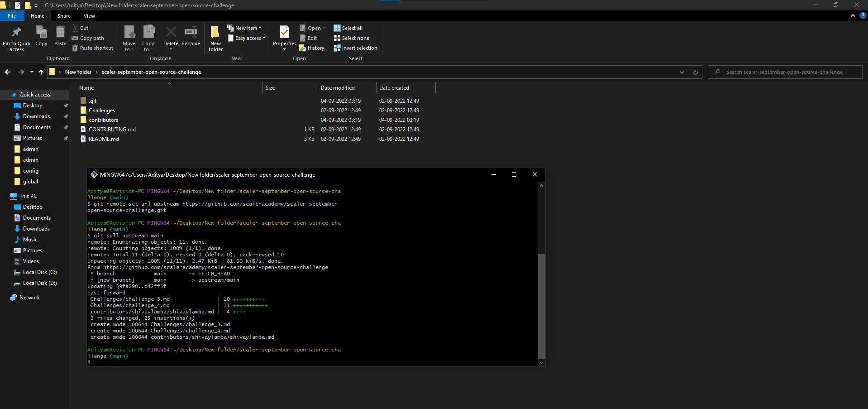868x409 pixels.
Task: Click the Edit button in Open group
Action: coord(308,38)
